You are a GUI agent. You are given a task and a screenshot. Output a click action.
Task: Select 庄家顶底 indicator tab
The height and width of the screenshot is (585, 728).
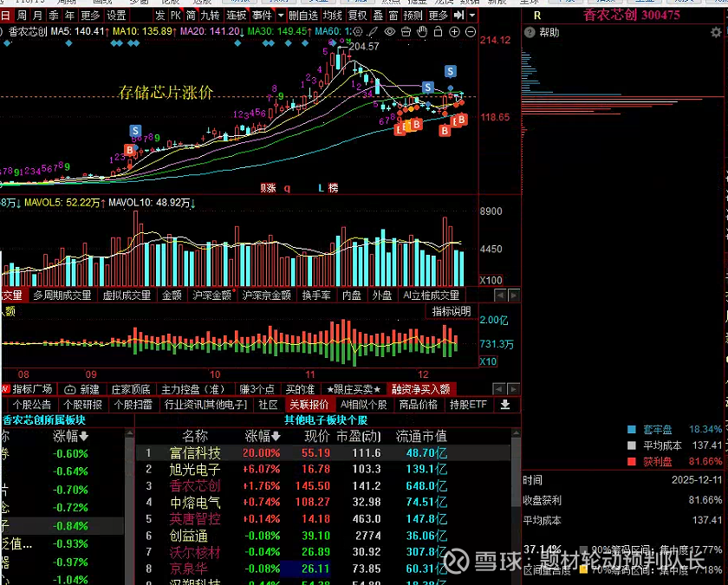tap(131, 389)
